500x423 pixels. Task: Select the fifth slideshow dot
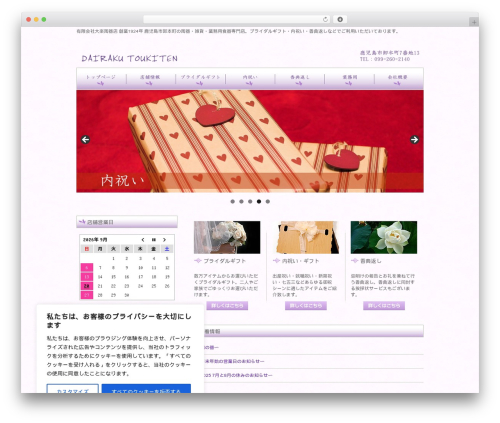[x=268, y=201]
